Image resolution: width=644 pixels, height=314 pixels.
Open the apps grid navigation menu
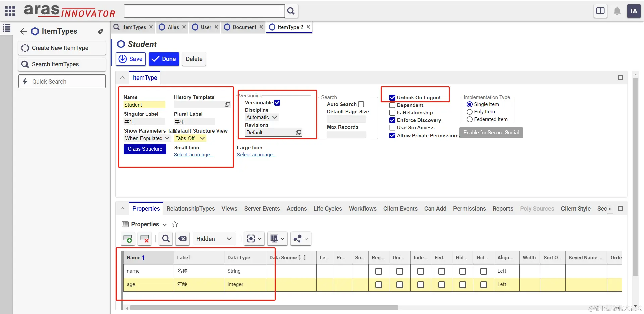(10, 11)
